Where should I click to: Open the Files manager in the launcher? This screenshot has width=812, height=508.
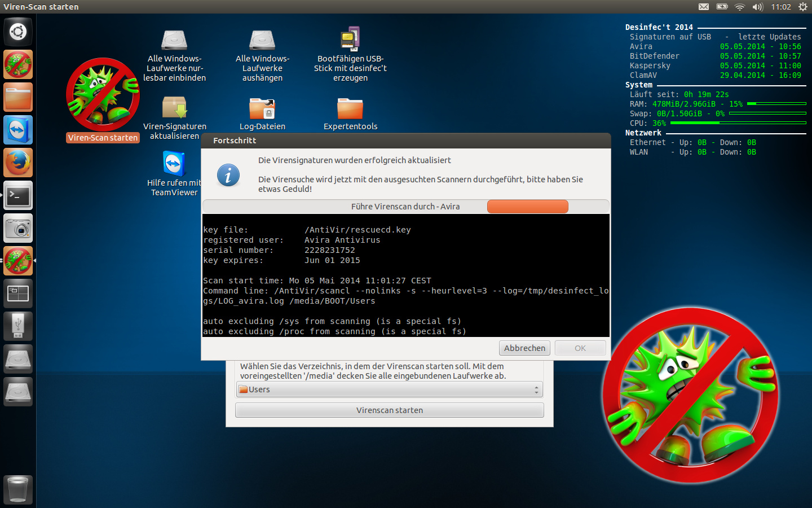point(18,97)
